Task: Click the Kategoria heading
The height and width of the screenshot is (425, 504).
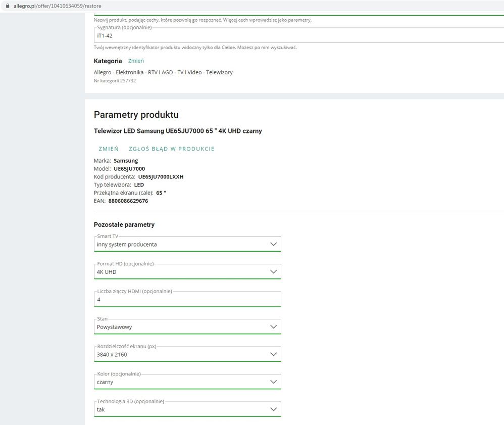Action: tap(108, 61)
